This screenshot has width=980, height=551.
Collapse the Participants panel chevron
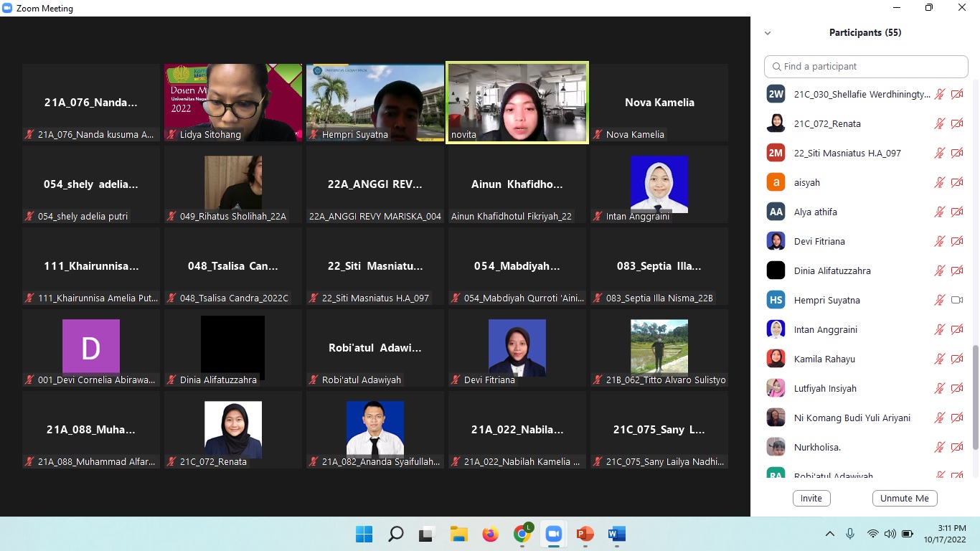[768, 33]
